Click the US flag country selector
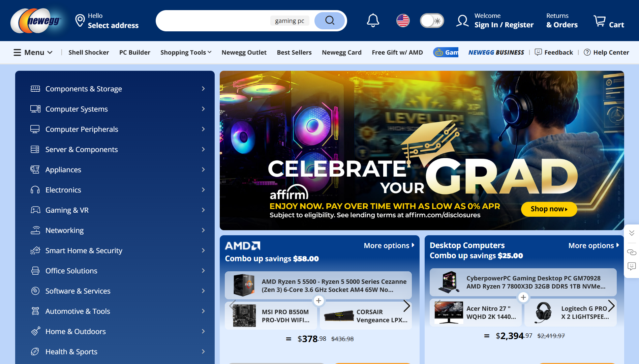The height and width of the screenshot is (364, 639). point(403,21)
